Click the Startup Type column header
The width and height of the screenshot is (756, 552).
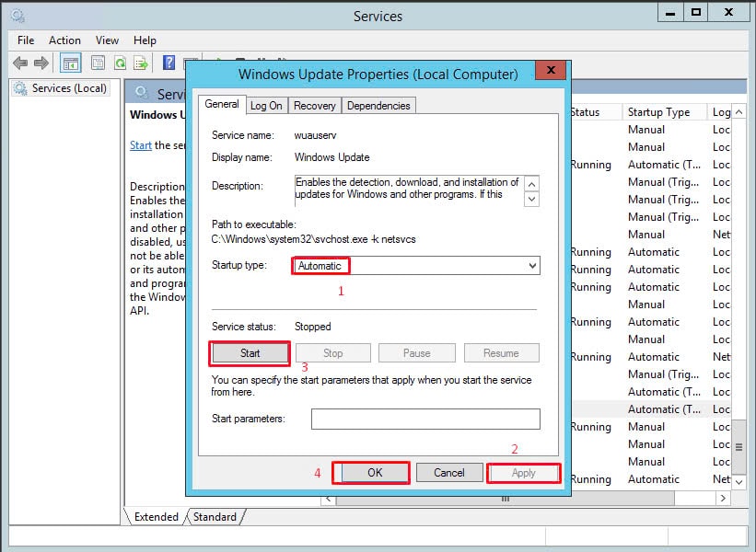coord(663,112)
